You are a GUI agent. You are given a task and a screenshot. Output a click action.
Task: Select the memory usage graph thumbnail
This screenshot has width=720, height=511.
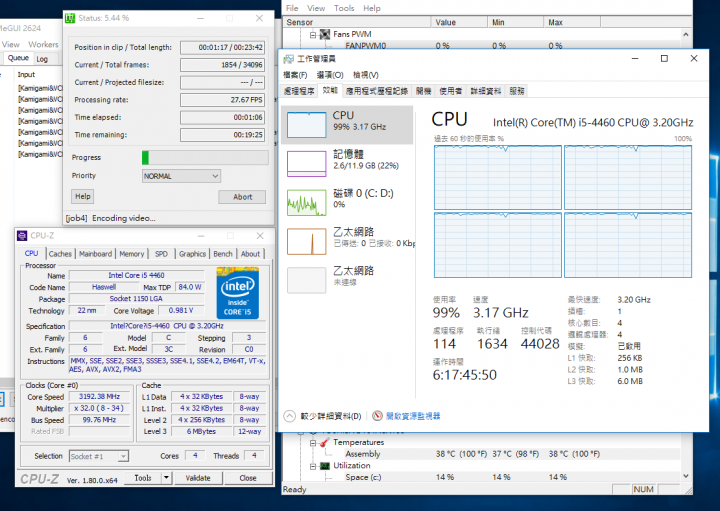pyautogui.click(x=306, y=164)
